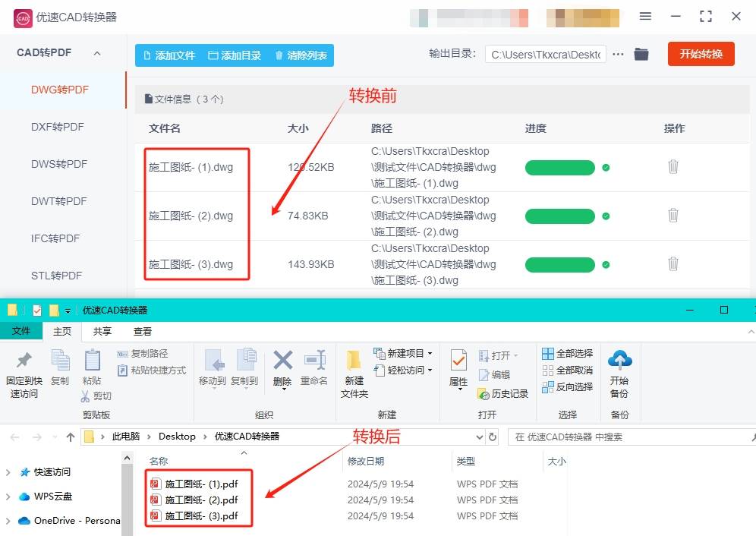The width and height of the screenshot is (756, 536).
Task: Click the three-dot browse output path button
Action: 618,55
